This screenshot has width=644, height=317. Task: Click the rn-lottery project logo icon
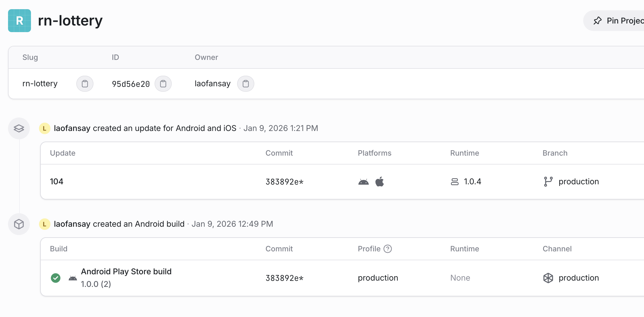(19, 21)
